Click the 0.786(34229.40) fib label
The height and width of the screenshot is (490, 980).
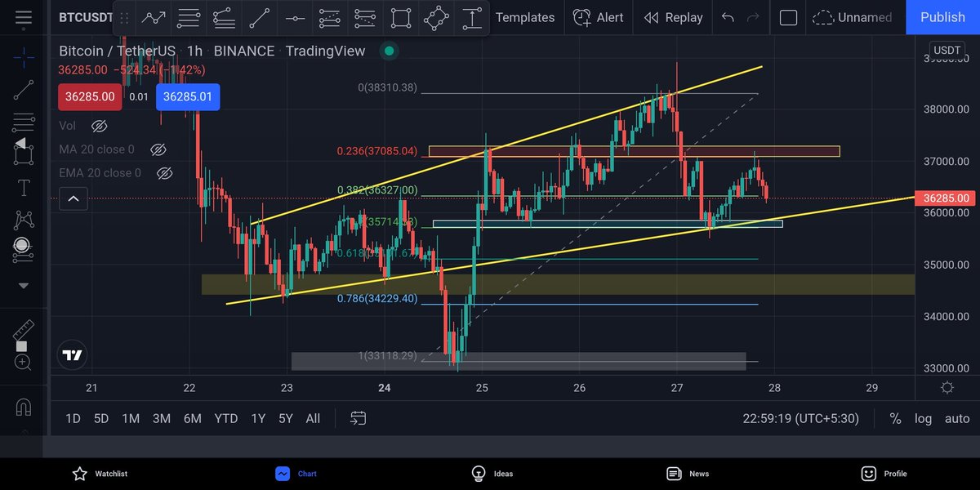[377, 299]
